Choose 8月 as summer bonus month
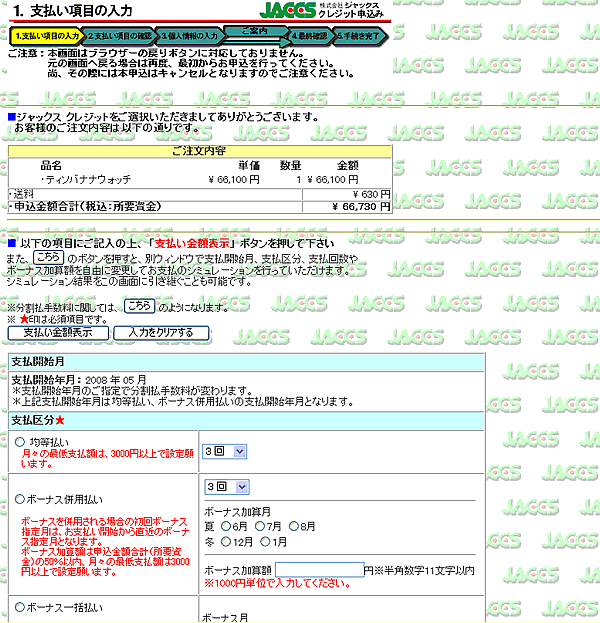The image size is (600, 623). click(x=294, y=526)
